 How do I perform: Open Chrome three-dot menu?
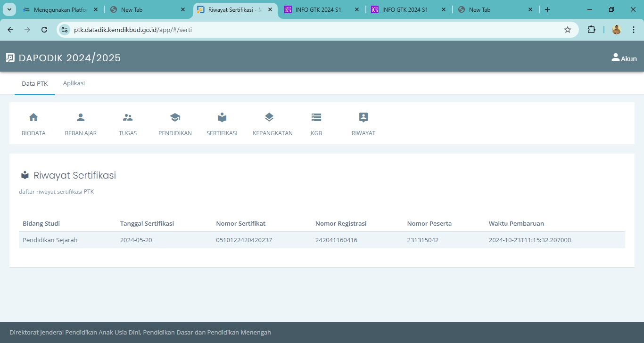click(633, 30)
